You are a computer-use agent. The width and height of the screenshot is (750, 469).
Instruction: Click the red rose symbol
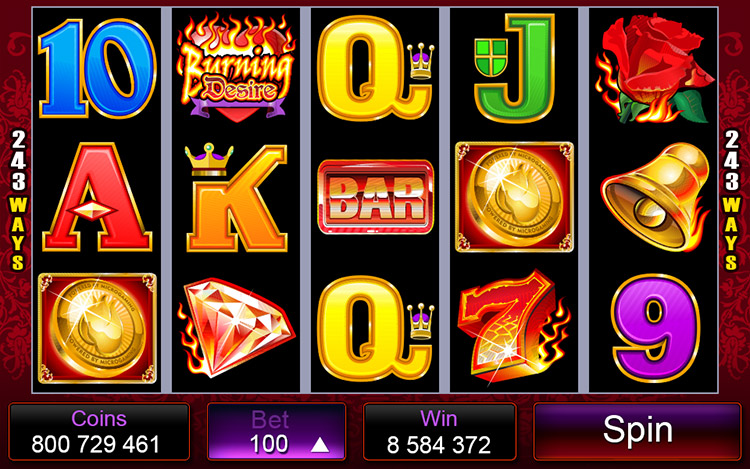(654, 67)
